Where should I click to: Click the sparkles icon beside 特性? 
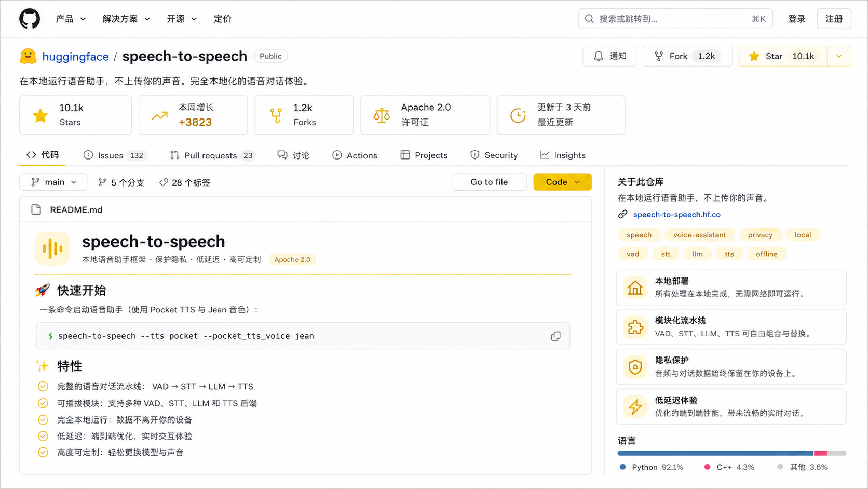(x=43, y=366)
